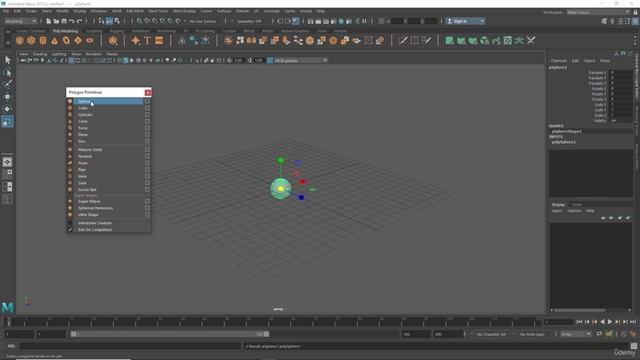Click the polygon disc shelf icon
Viewport: 640px width, 360px height.
90,40
